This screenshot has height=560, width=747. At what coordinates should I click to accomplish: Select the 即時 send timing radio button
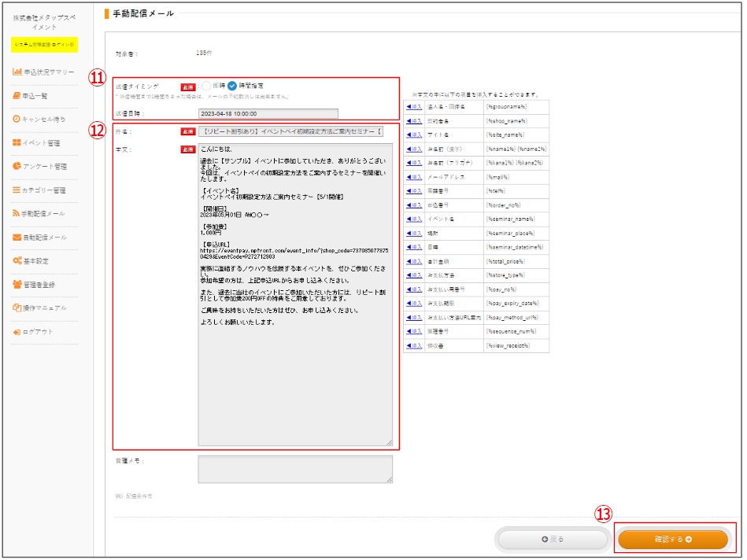coord(205,87)
